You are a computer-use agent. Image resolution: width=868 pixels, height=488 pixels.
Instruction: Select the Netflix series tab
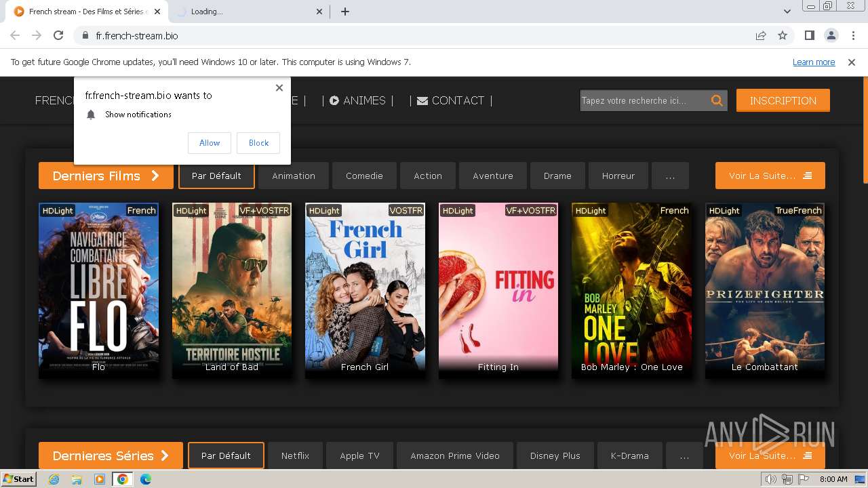tap(295, 455)
